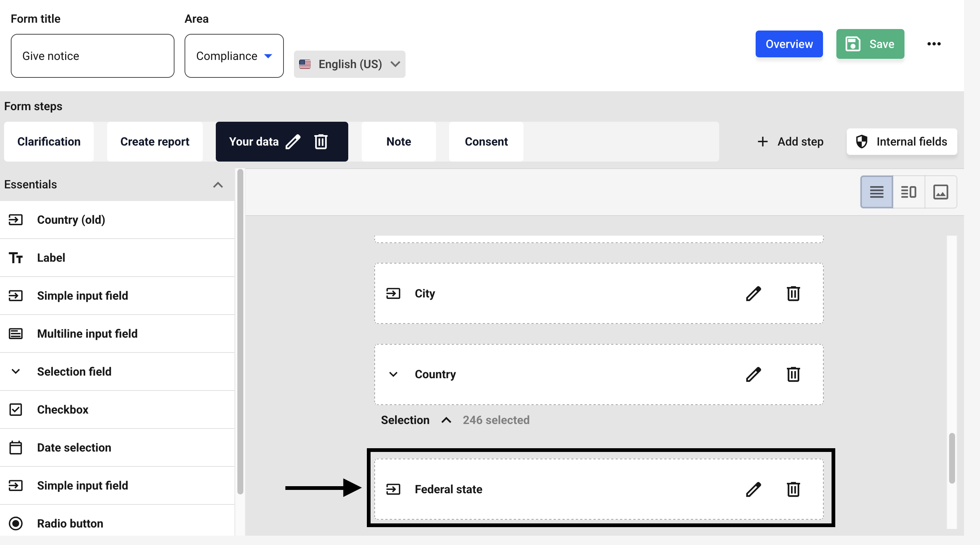Delete the Federal state field

(x=793, y=489)
